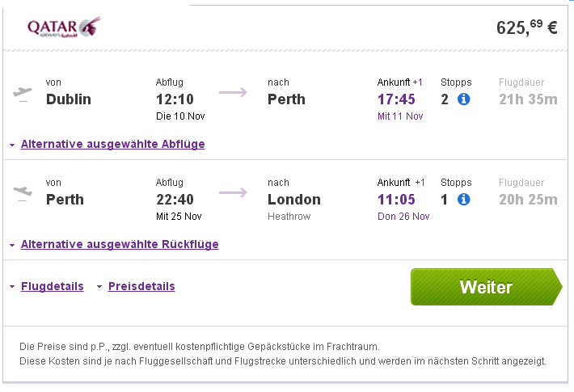Click the 17:45 arrival time
This screenshot has height=392, width=574.
[x=396, y=99]
